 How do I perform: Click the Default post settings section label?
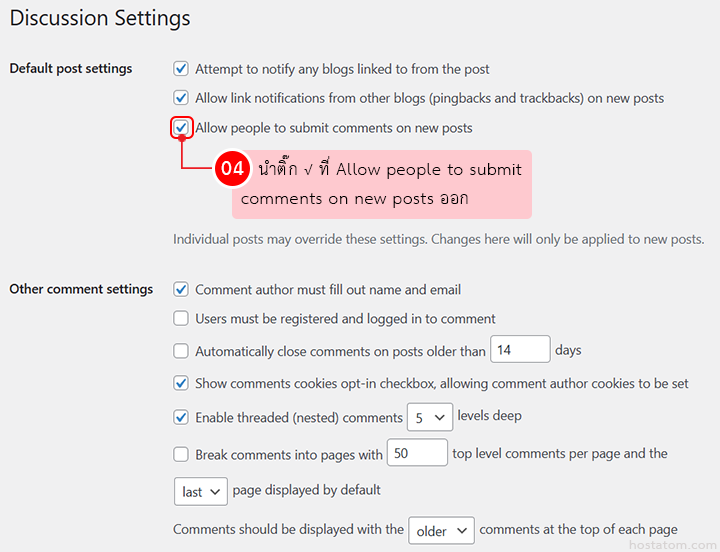point(71,69)
